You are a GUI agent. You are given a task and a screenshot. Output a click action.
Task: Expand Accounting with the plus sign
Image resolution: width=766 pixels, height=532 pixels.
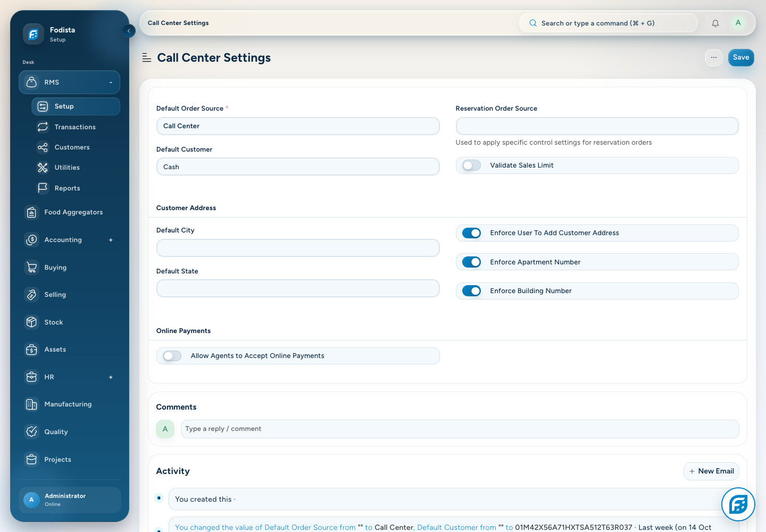tap(111, 240)
